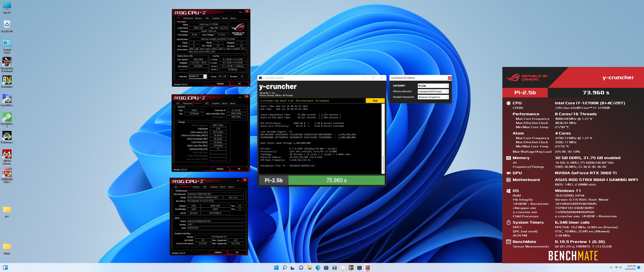Click Validate in Memory CPU-Z window
The height and width of the screenshot is (272, 644).
(220, 169)
